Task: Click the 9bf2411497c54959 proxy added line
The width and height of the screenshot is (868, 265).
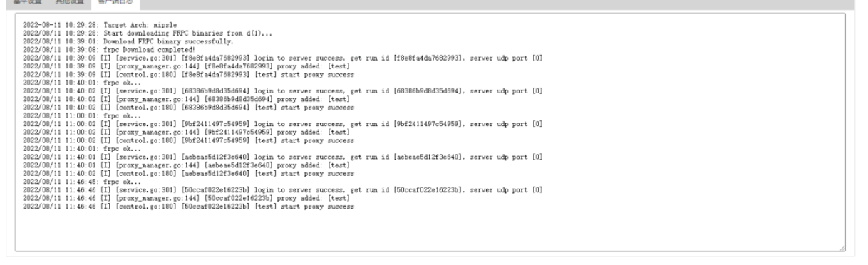Action: (x=186, y=132)
